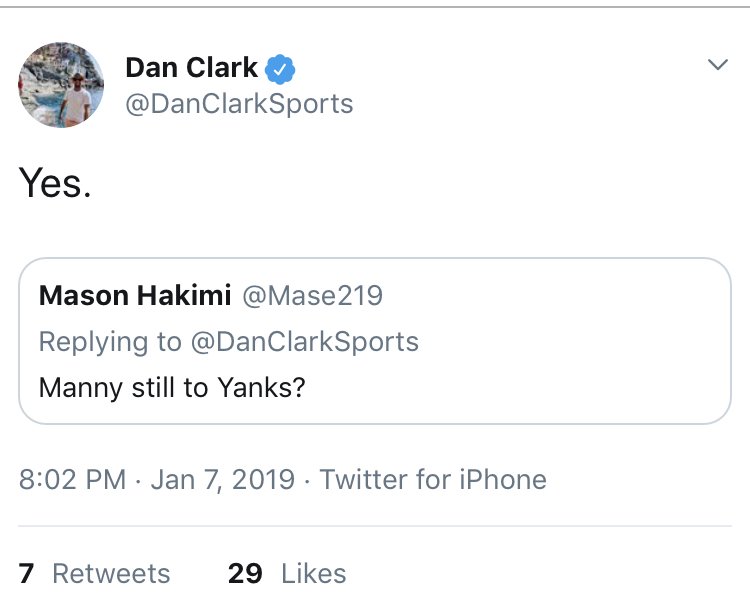Click the retweet count number 7

[27, 573]
